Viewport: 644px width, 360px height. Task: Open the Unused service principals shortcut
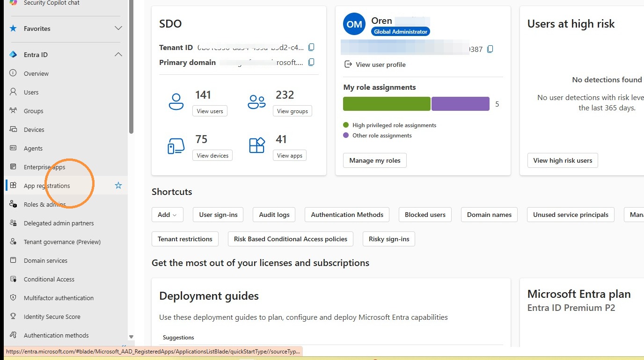571,215
